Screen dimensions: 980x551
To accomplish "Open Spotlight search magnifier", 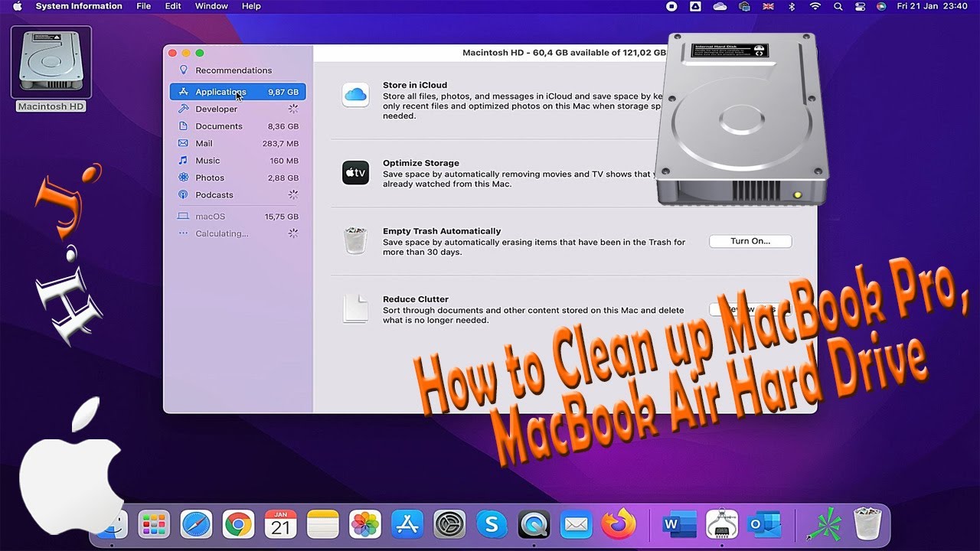I will click(838, 6).
